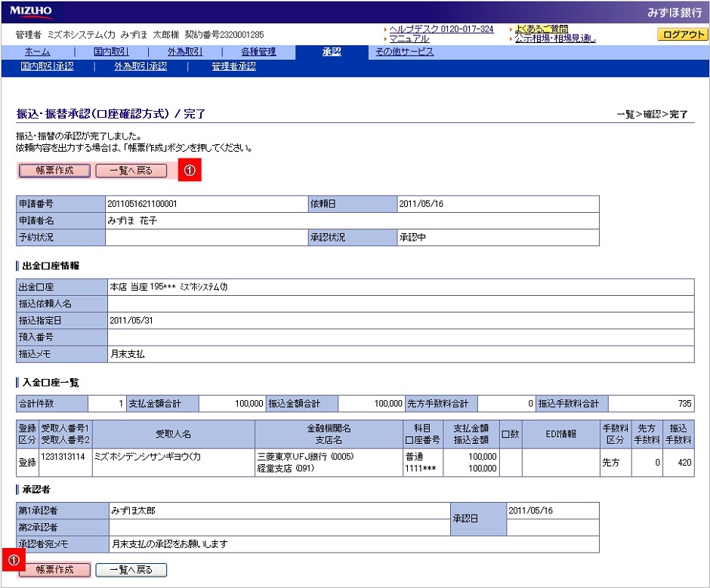
Task: Click the MIZUHO logo in header
Action: tap(31, 11)
